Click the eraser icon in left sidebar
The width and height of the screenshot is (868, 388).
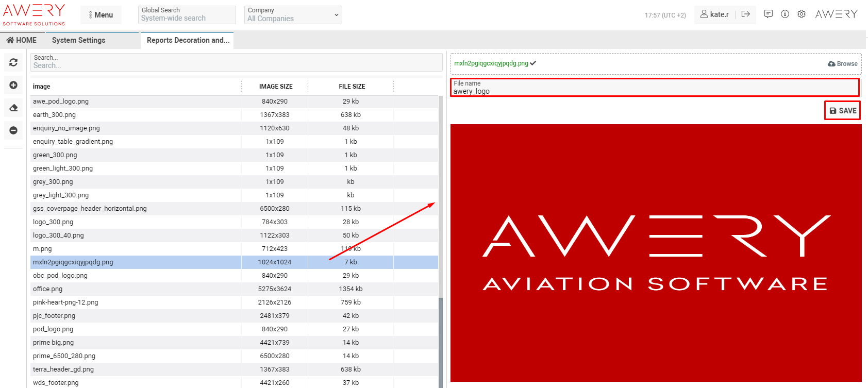point(13,108)
